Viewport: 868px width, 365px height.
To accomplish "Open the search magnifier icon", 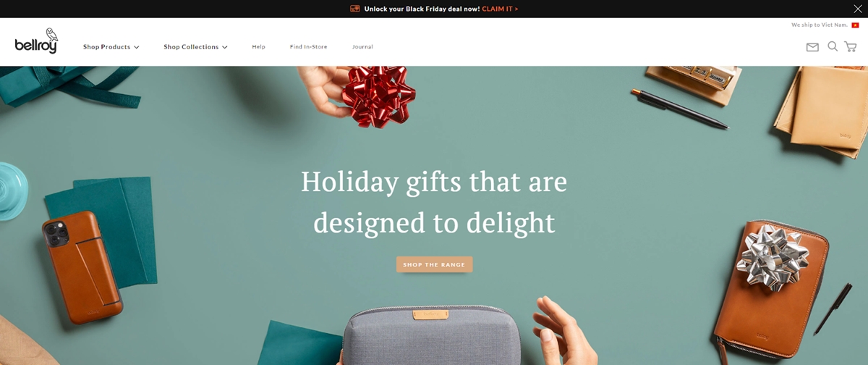I will coord(833,46).
